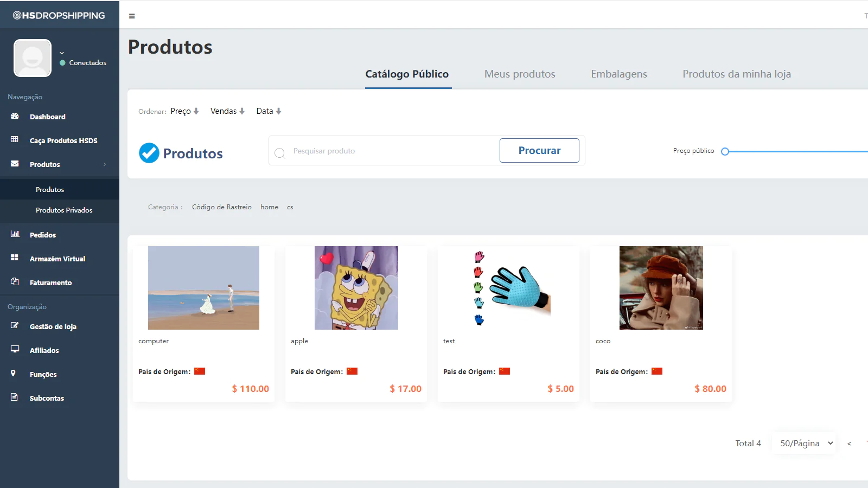This screenshot has height=488, width=868.
Task: Sort products by Preço
Action: [x=184, y=111]
